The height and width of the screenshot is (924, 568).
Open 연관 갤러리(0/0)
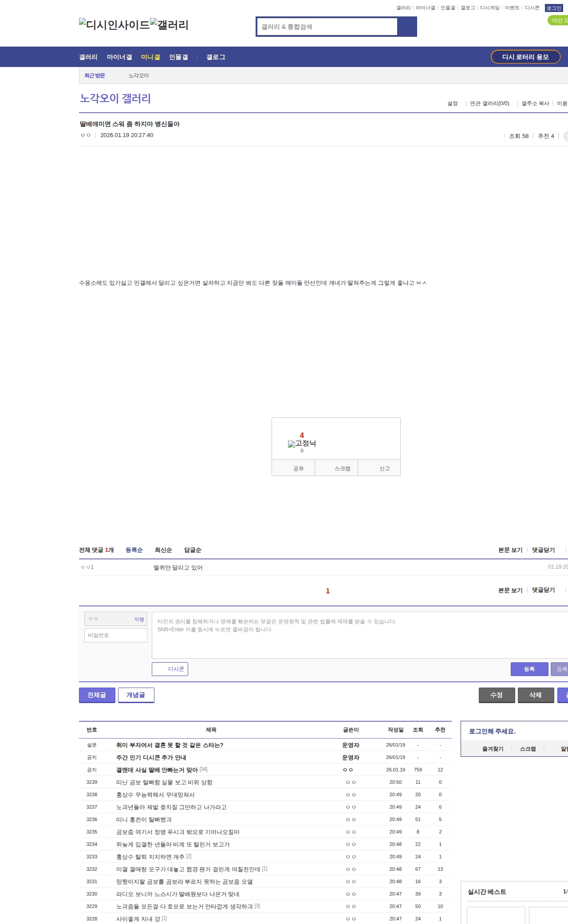click(489, 103)
